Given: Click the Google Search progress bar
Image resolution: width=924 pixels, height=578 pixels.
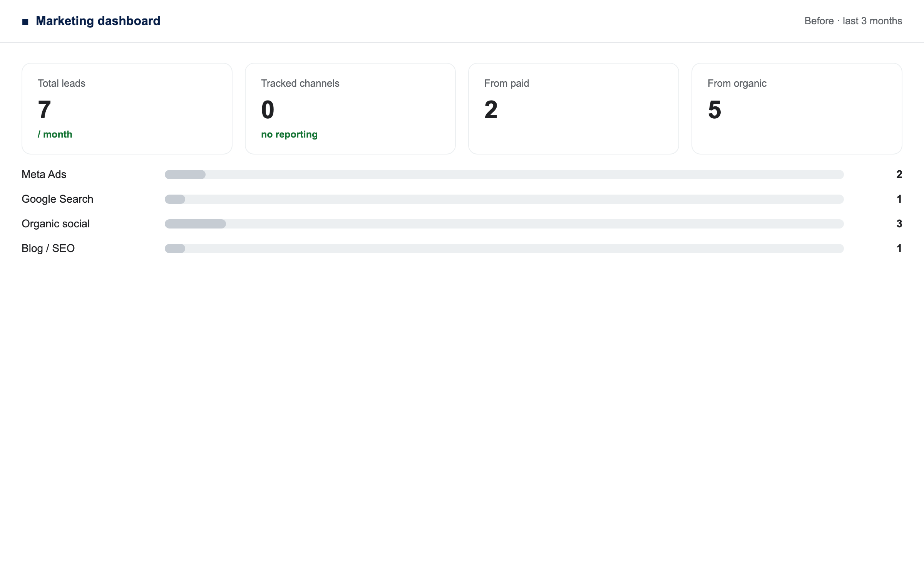Looking at the screenshot, I should [x=504, y=199].
